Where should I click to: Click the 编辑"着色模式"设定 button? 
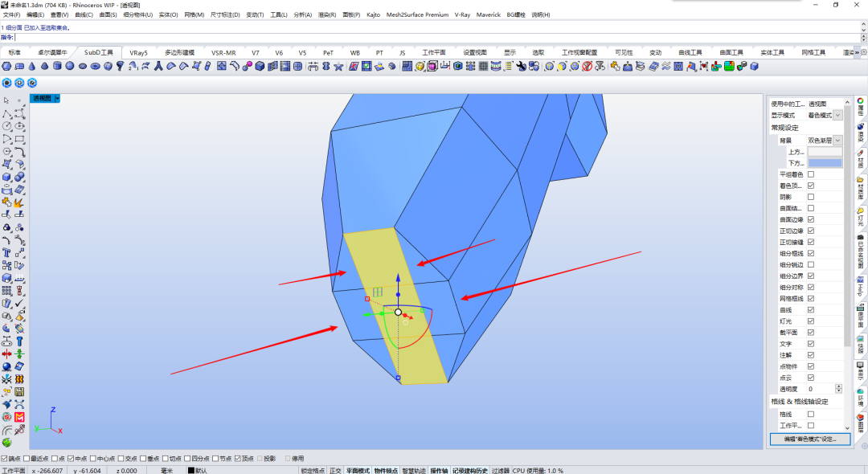click(810, 439)
